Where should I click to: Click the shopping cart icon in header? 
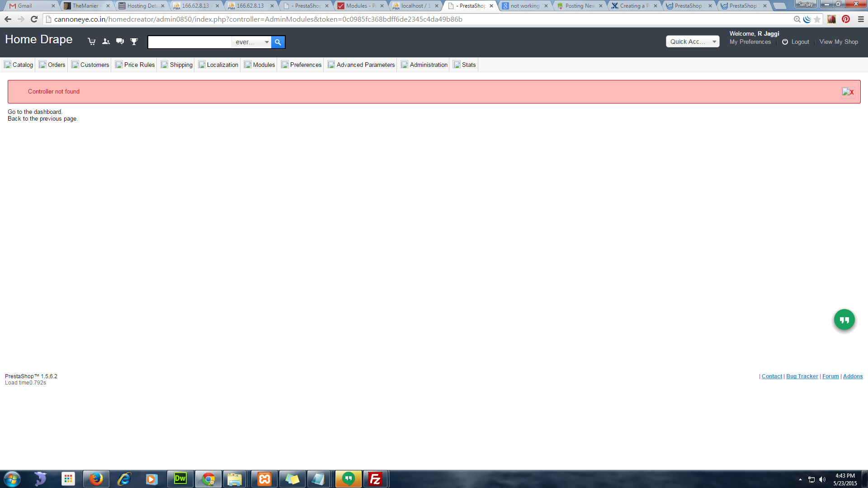coord(92,42)
